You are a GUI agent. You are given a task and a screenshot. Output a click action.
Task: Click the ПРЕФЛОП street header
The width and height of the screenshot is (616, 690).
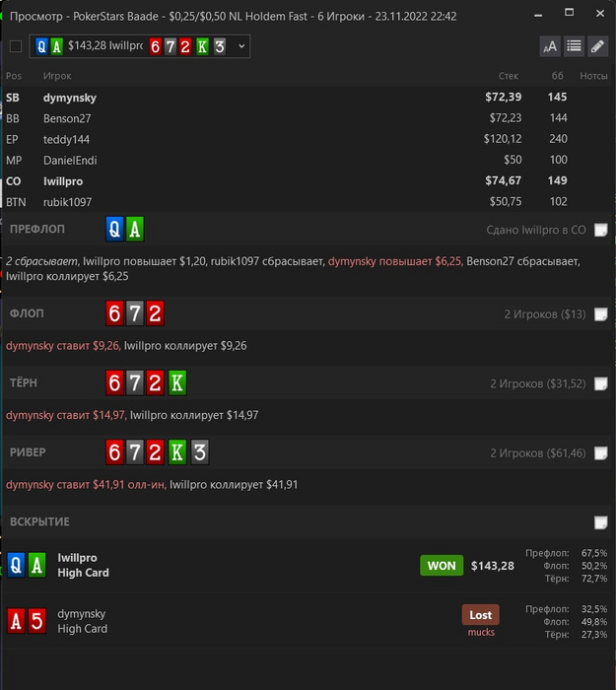coord(37,229)
